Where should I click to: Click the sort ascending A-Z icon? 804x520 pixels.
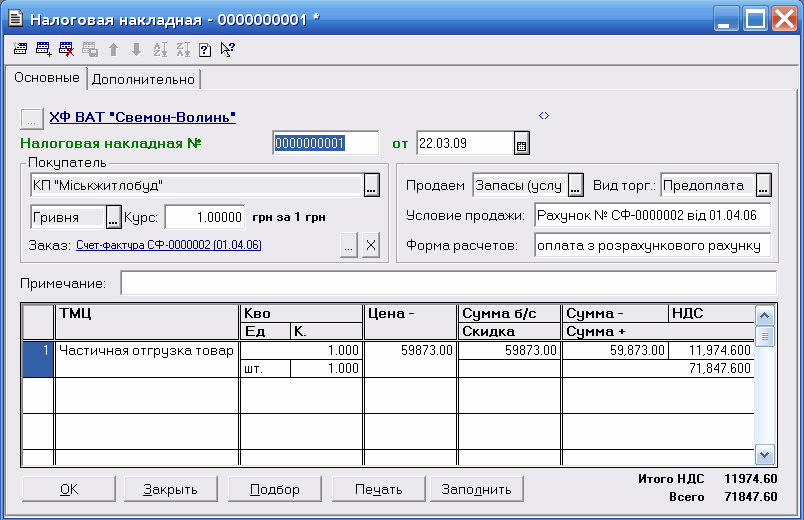[159, 48]
